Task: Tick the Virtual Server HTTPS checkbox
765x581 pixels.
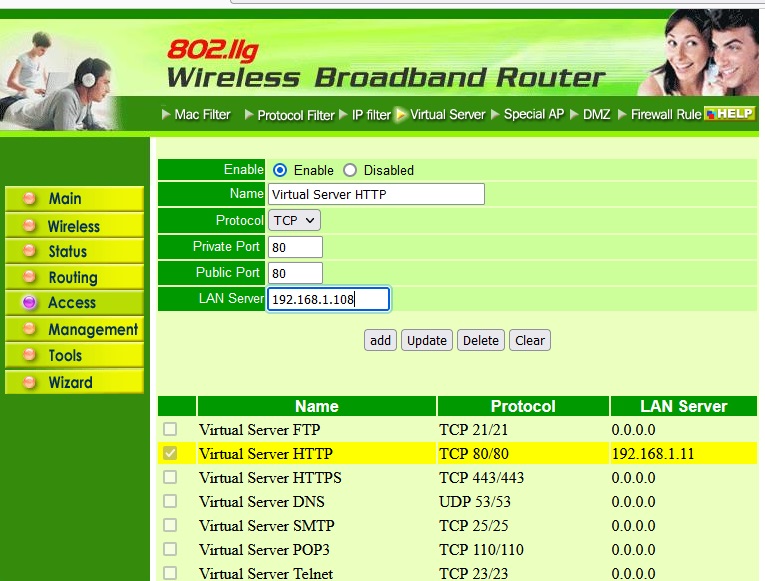Action: pos(170,477)
